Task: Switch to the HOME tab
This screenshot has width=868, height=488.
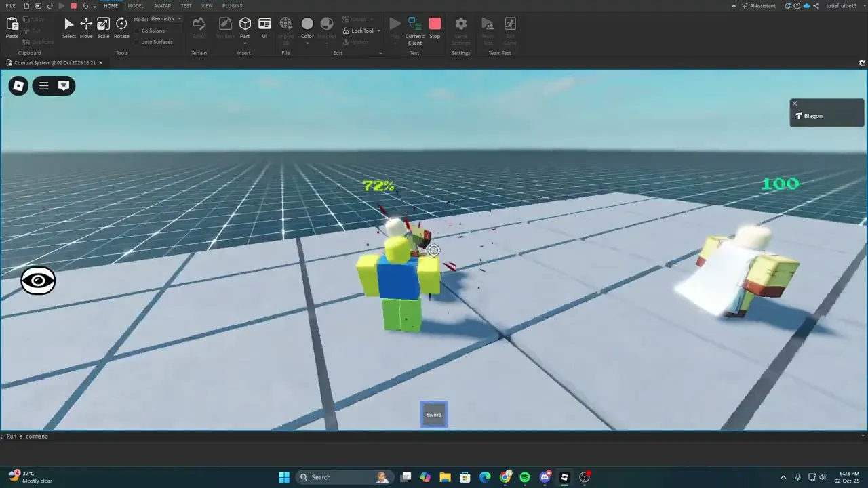Action: 111,6
